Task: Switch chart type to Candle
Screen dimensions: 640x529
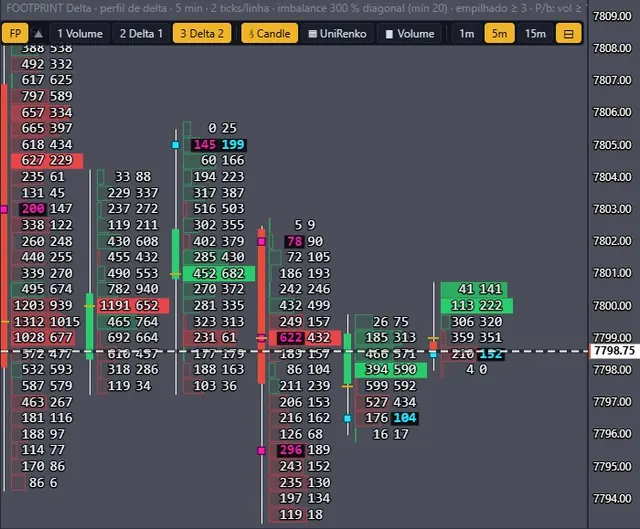Action: (x=269, y=33)
